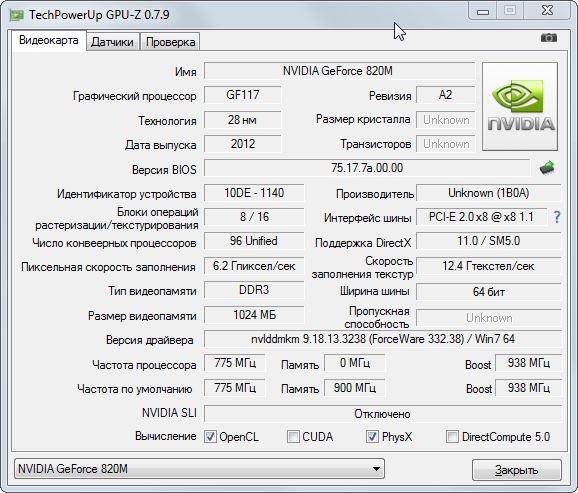Click the 1024 МБ memory size field
This screenshot has height=493, width=578.
click(x=254, y=315)
